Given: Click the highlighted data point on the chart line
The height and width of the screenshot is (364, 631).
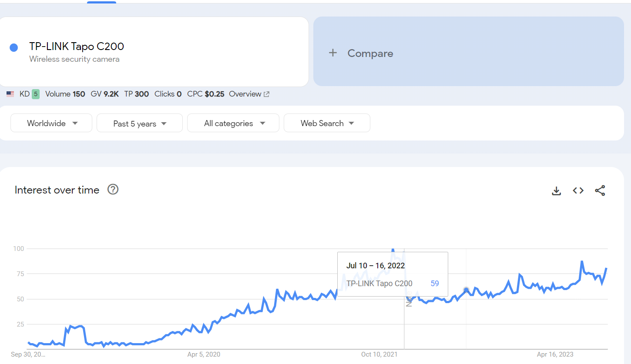Looking at the screenshot, I should [466, 290].
